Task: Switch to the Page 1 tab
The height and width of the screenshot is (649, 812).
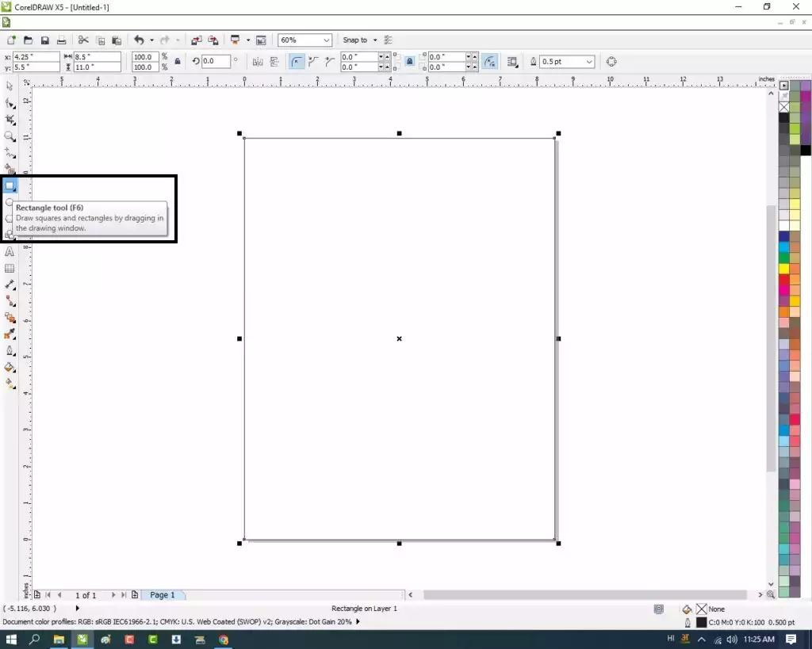Action: click(163, 595)
